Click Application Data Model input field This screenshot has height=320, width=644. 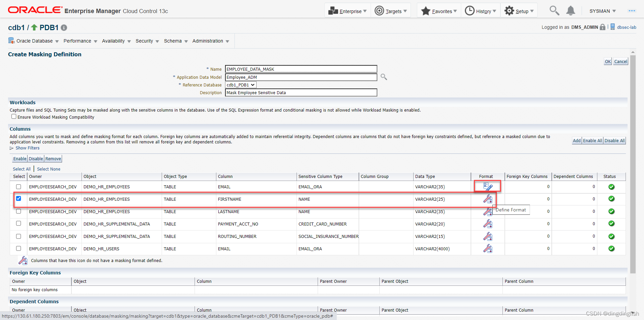click(x=301, y=77)
